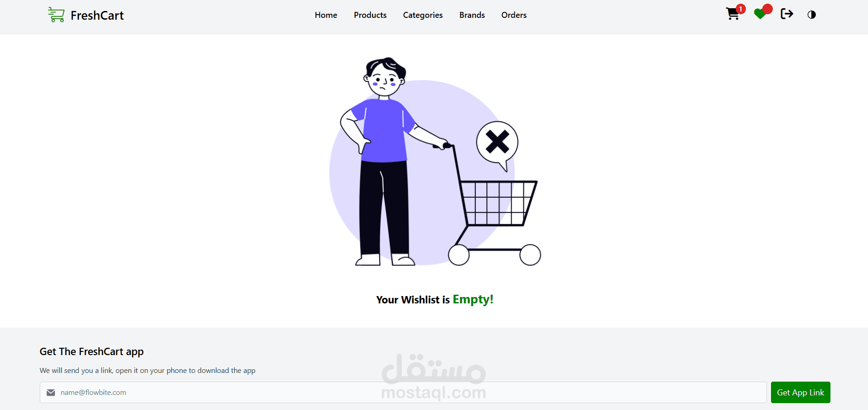Click the FreshCart green cart logo

point(56,15)
